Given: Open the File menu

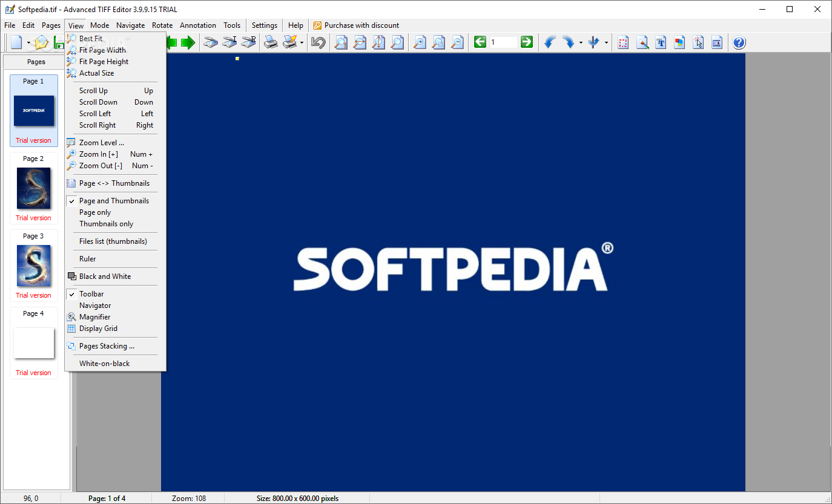Looking at the screenshot, I should 10,25.
